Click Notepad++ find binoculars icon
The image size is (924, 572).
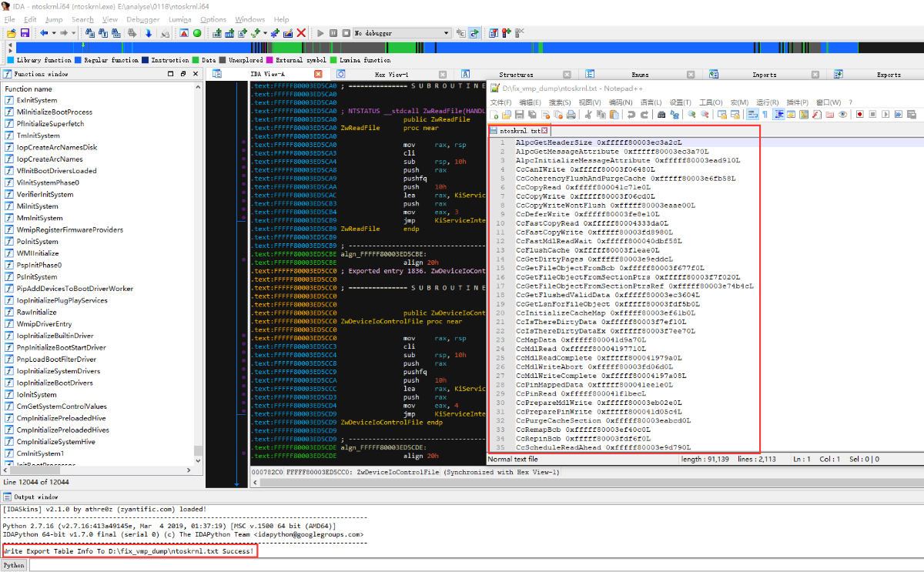pos(662,114)
